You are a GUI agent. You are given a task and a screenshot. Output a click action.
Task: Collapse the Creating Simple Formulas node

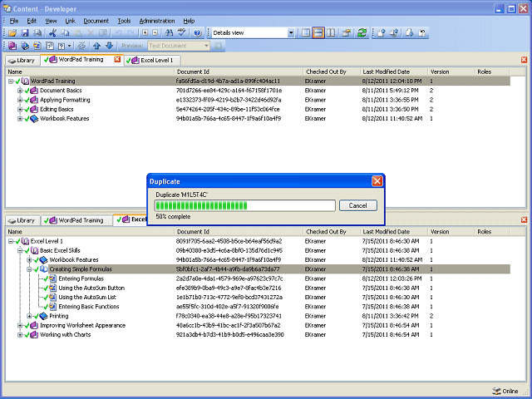coord(30,269)
